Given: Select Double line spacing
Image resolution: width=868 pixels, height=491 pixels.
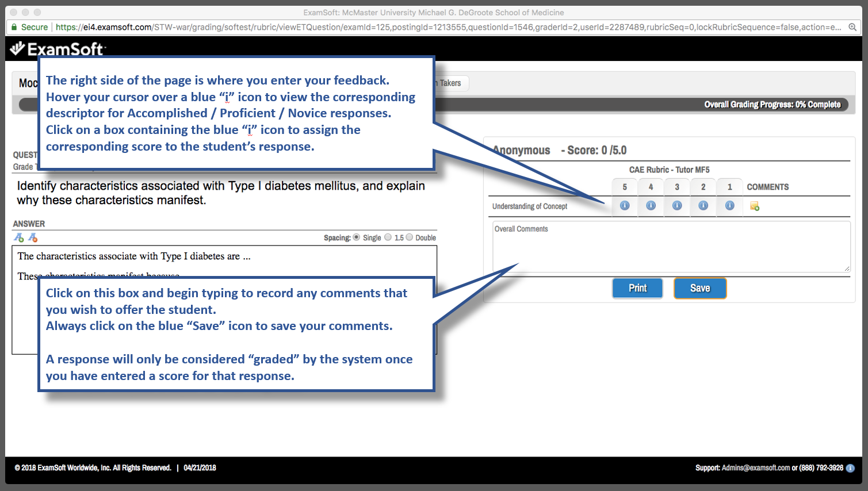Looking at the screenshot, I should 410,237.
